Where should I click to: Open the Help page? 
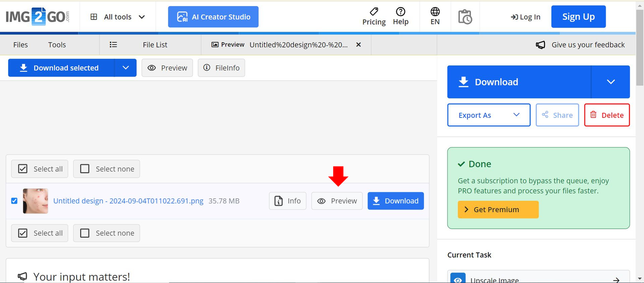[x=400, y=17]
